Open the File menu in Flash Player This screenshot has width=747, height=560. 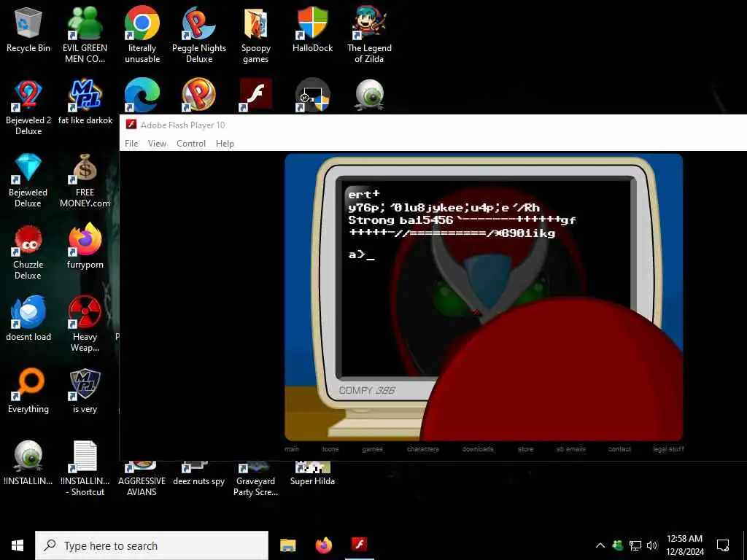(131, 144)
